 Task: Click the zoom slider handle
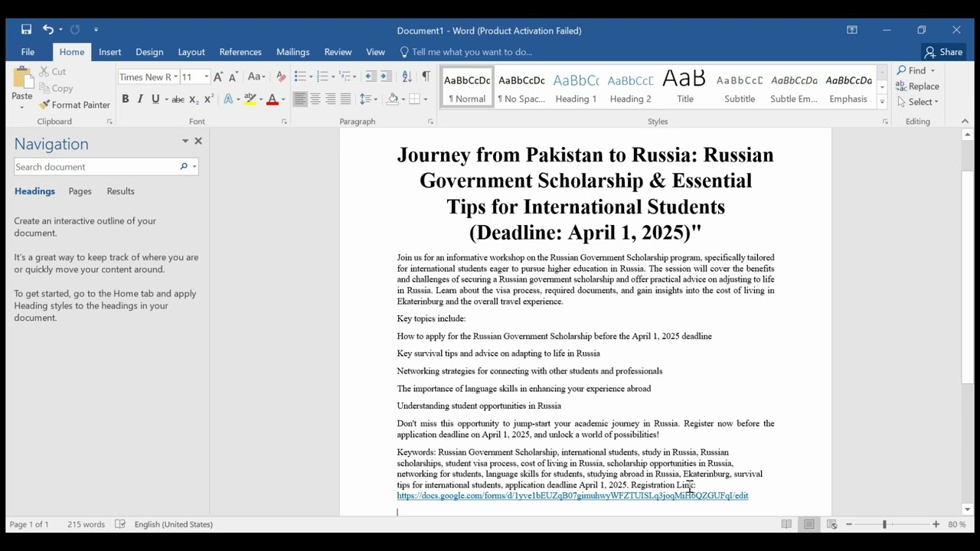click(x=884, y=524)
